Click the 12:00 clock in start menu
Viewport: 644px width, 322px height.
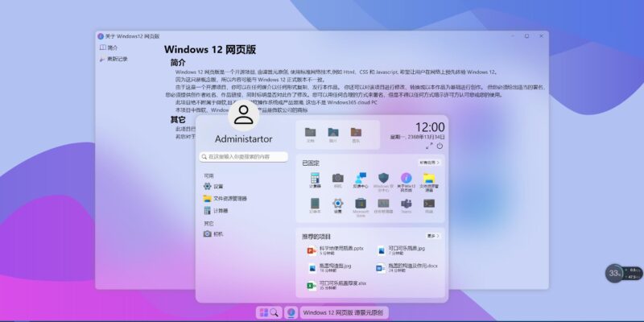click(x=430, y=127)
